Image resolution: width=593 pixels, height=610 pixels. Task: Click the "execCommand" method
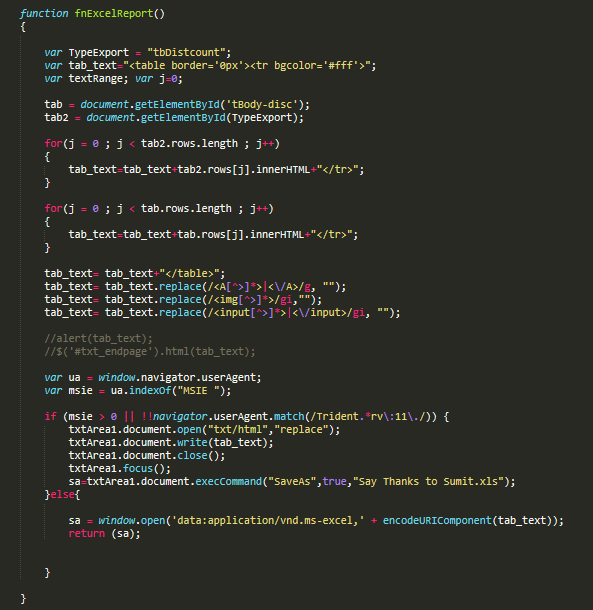tap(228, 482)
